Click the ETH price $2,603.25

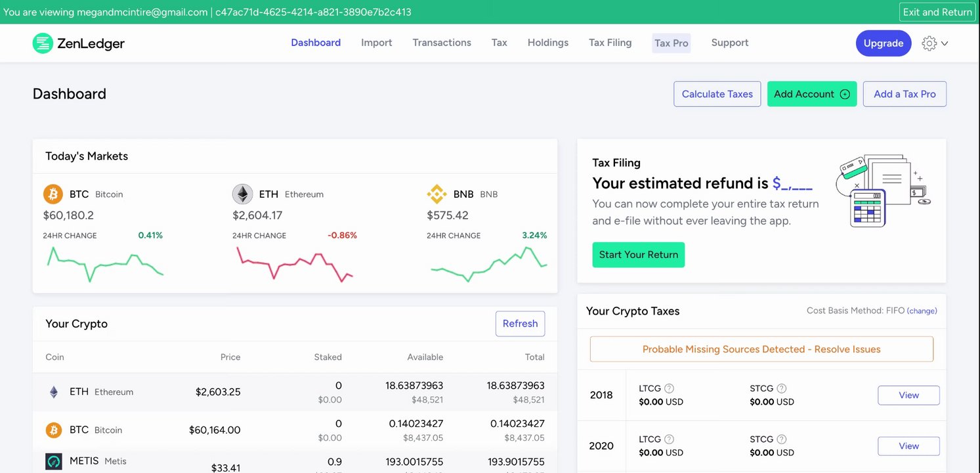tap(218, 392)
